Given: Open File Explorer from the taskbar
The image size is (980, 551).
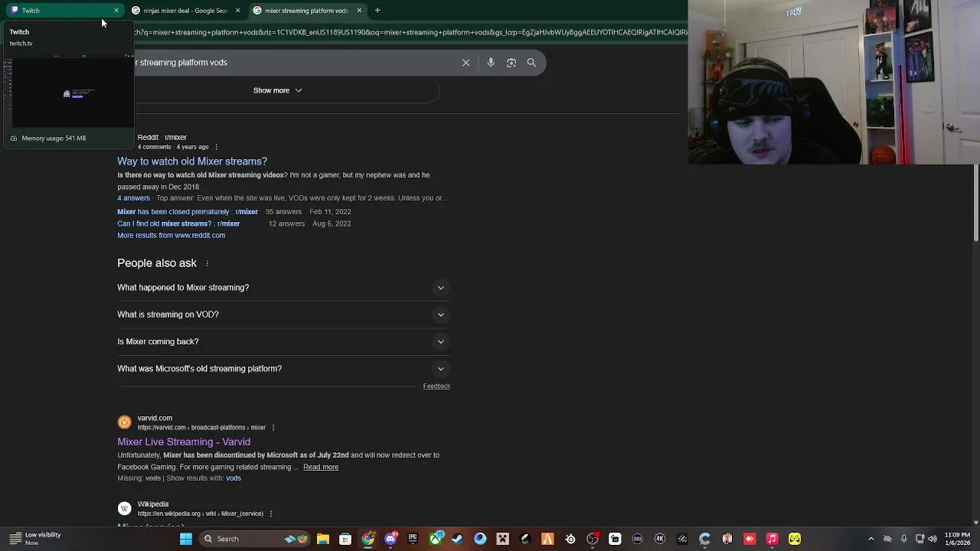Looking at the screenshot, I should [323, 539].
